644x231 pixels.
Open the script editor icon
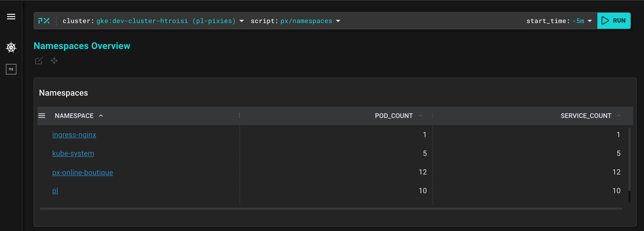(39, 61)
